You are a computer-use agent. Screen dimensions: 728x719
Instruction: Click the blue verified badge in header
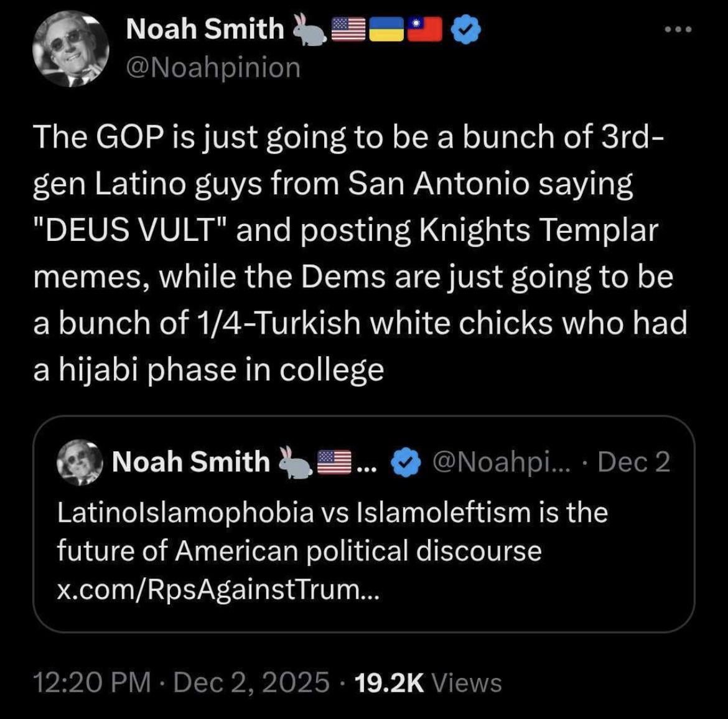click(x=465, y=29)
